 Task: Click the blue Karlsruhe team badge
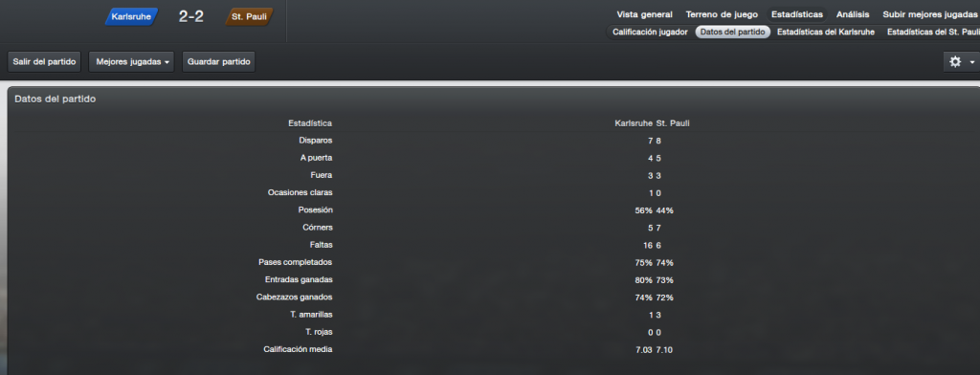[131, 17]
